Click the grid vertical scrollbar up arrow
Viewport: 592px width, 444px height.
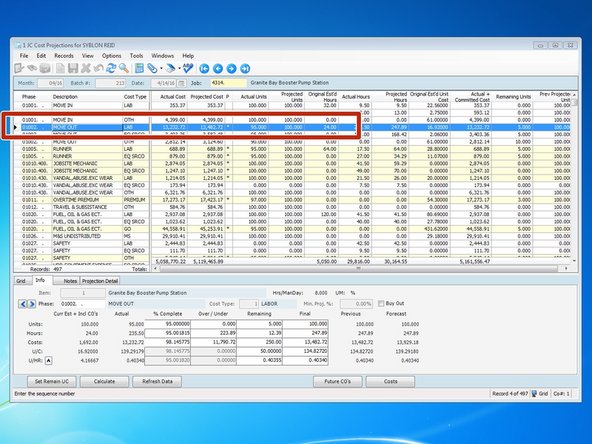(x=574, y=94)
